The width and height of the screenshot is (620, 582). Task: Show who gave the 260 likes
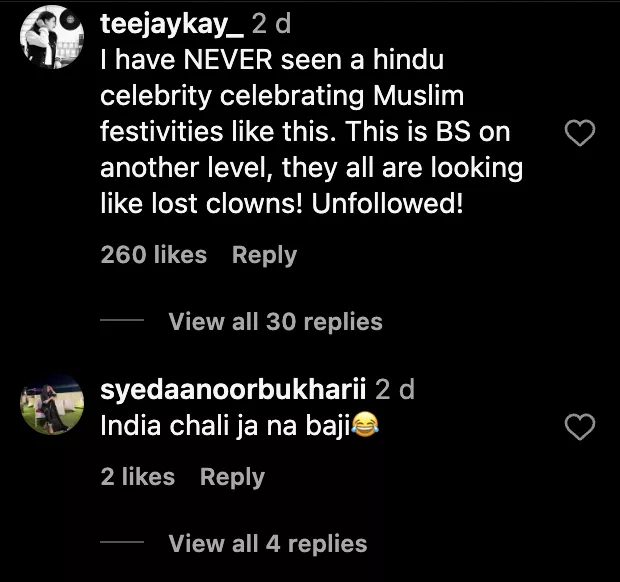153,255
